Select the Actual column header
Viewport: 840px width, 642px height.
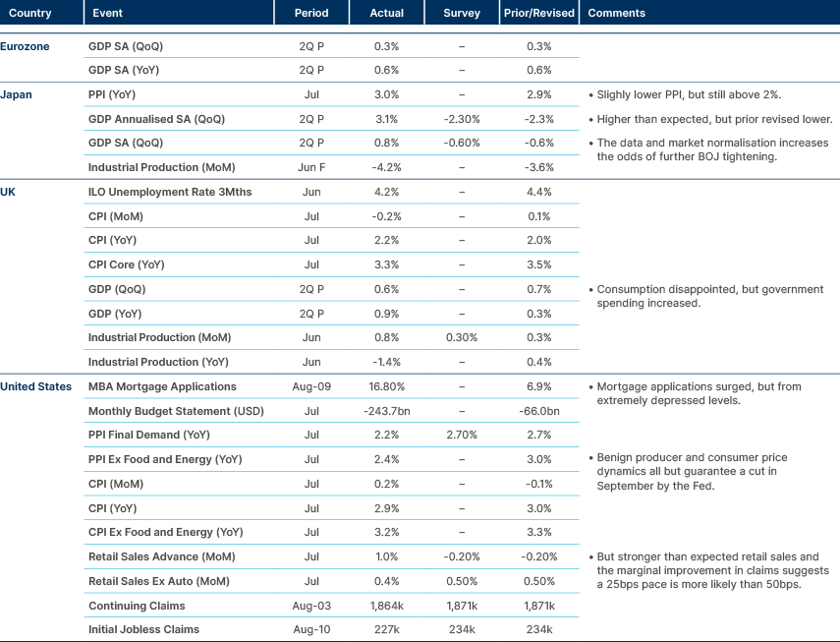coord(387,14)
